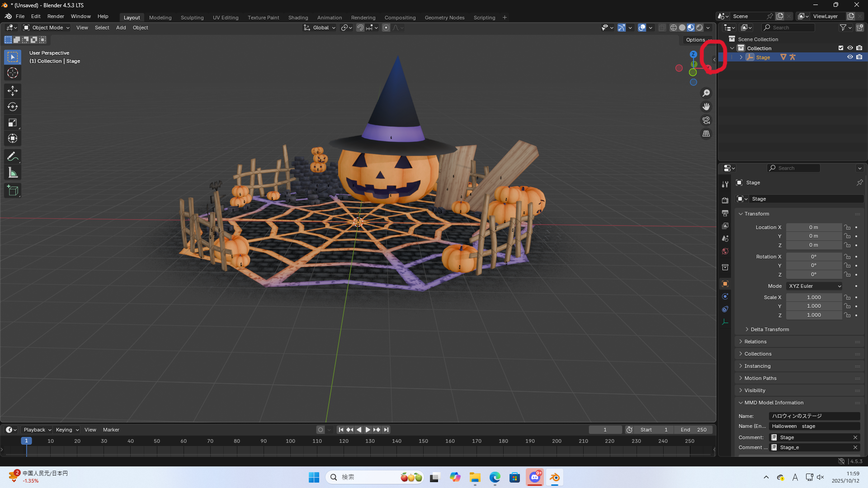Hide the Stage object via its eye toggle
The width and height of the screenshot is (868, 488).
[850, 57]
